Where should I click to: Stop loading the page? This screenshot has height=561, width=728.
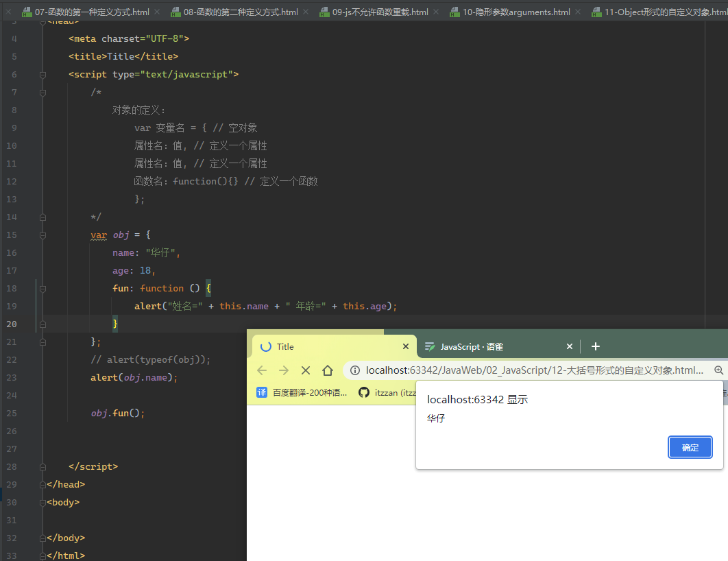tap(306, 370)
